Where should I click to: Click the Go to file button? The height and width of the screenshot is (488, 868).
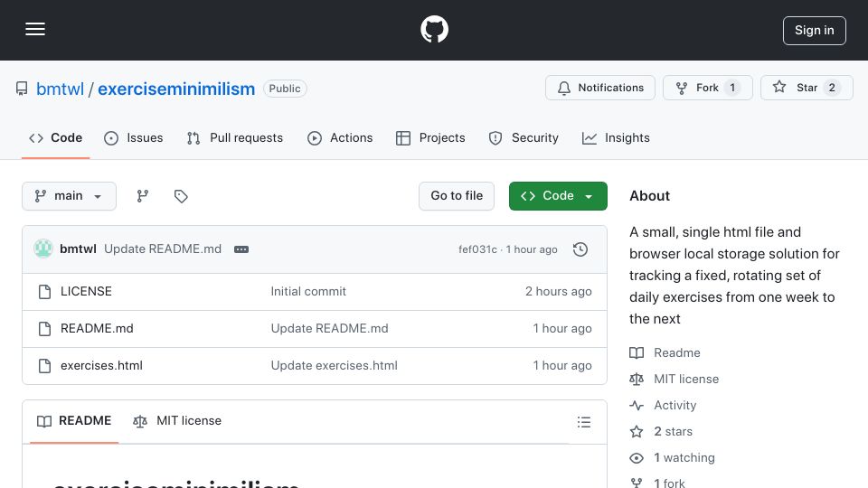456,196
